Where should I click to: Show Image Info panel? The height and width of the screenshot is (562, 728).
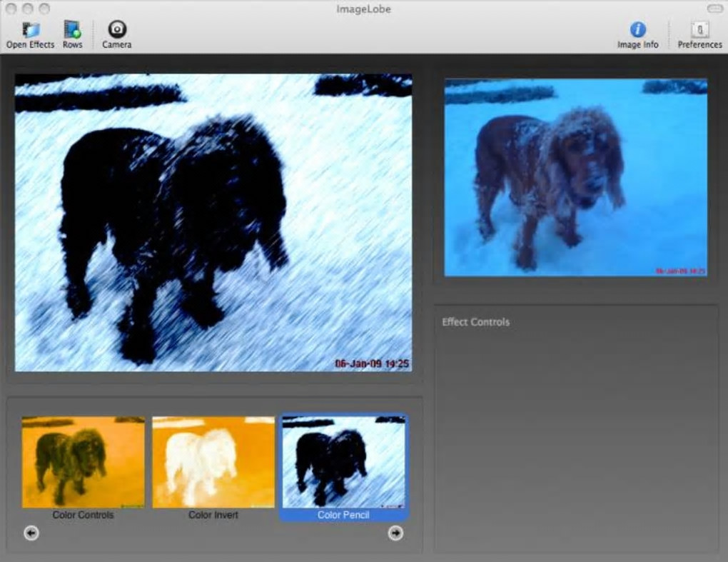[637, 30]
